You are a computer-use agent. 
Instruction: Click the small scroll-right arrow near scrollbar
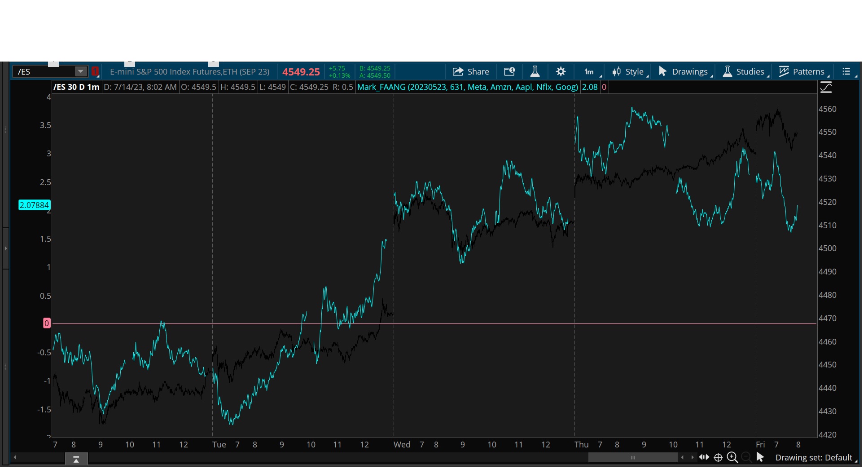(x=693, y=457)
